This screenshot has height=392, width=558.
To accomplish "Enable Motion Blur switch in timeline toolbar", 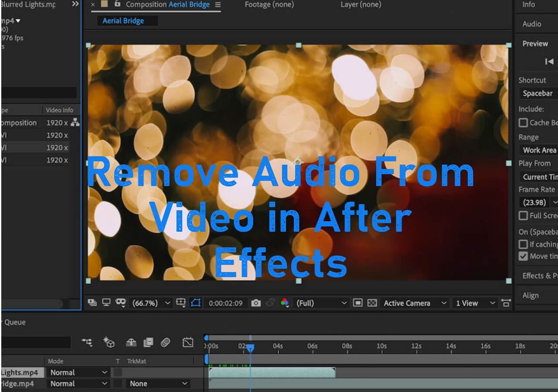I will 165,343.
